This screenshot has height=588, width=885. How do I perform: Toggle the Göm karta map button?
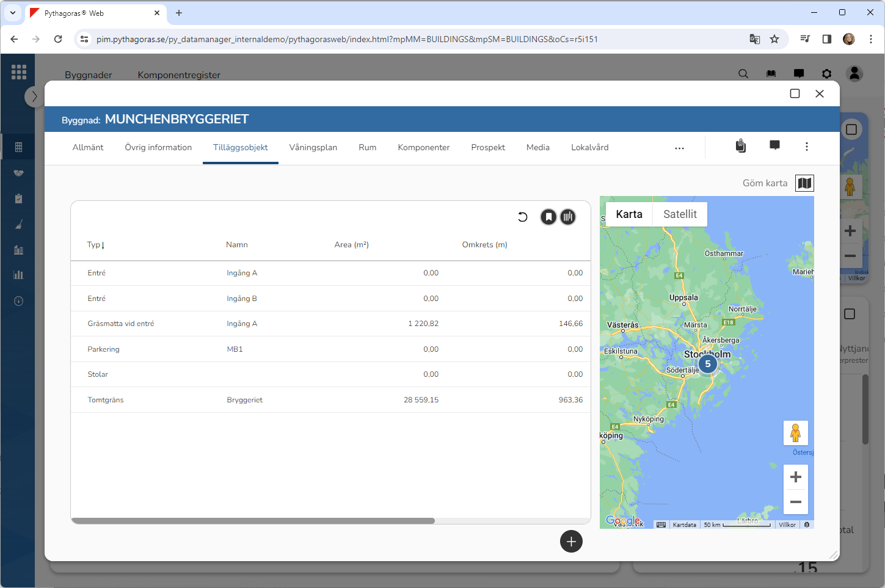(x=804, y=183)
